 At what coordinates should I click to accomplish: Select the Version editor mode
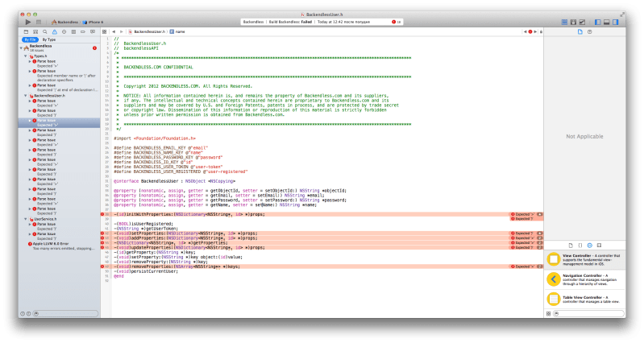[583, 23]
